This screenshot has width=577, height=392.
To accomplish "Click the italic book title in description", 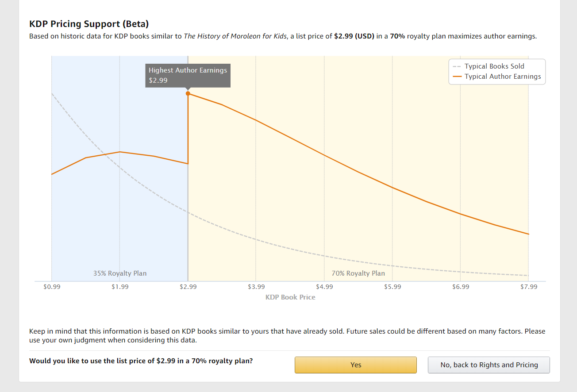I will 235,36.
